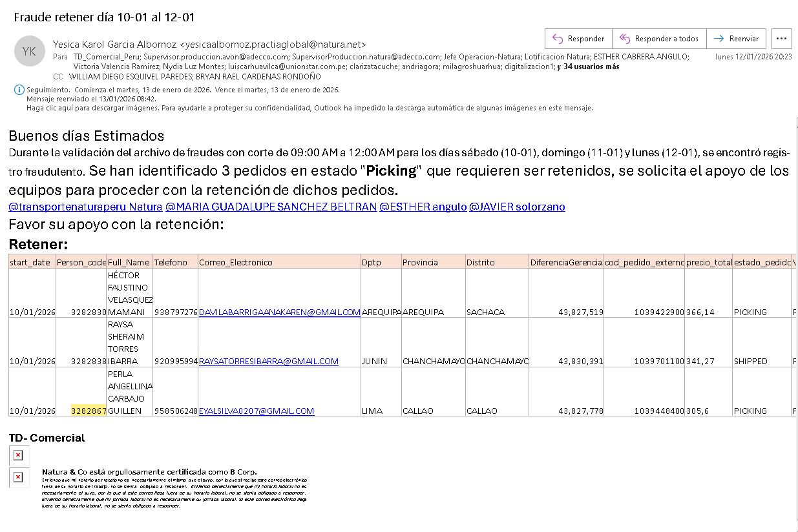Click the YK sender avatar
The width and height of the screenshot is (798, 532).
pyautogui.click(x=29, y=51)
